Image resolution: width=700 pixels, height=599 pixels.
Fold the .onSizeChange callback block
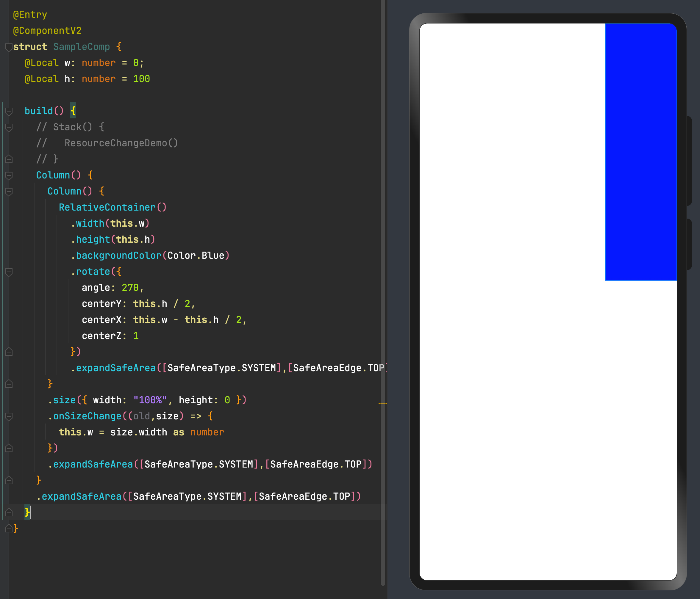click(x=9, y=416)
